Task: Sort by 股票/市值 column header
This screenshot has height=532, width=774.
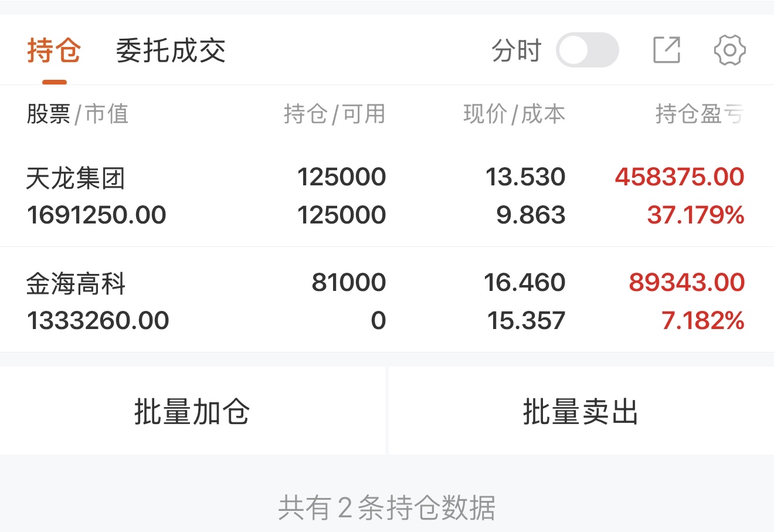Action: coord(77,114)
